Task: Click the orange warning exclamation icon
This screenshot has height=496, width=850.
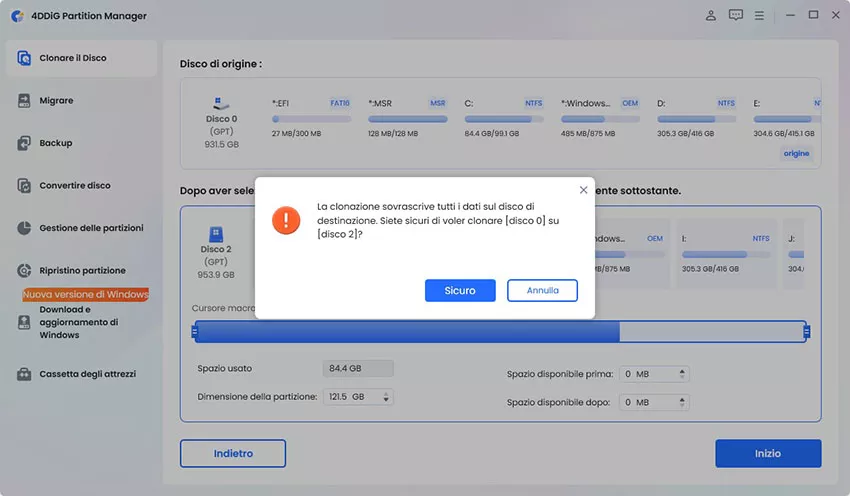Action: pyautogui.click(x=286, y=220)
